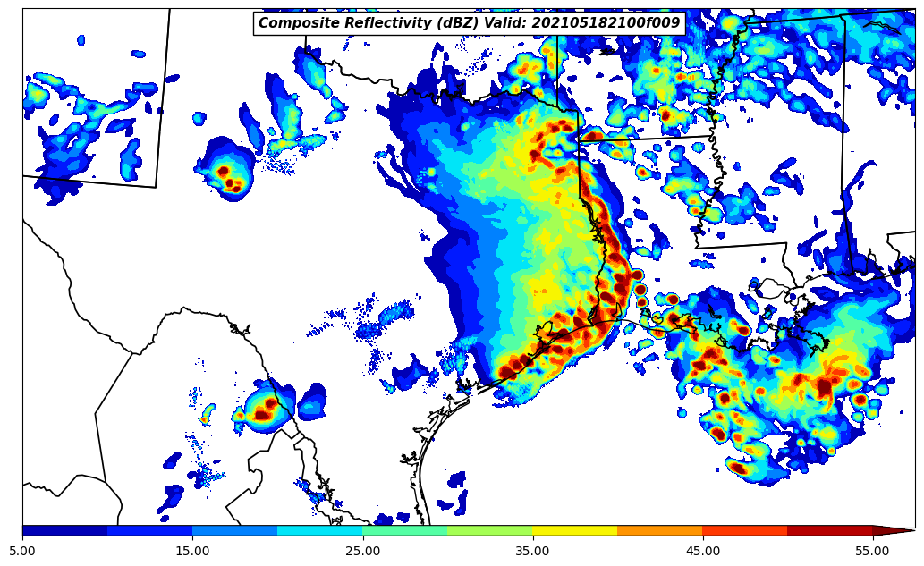Select the blue 10–15 dBZ colorbar segment
This screenshot has width=924, height=566.
click(149, 530)
